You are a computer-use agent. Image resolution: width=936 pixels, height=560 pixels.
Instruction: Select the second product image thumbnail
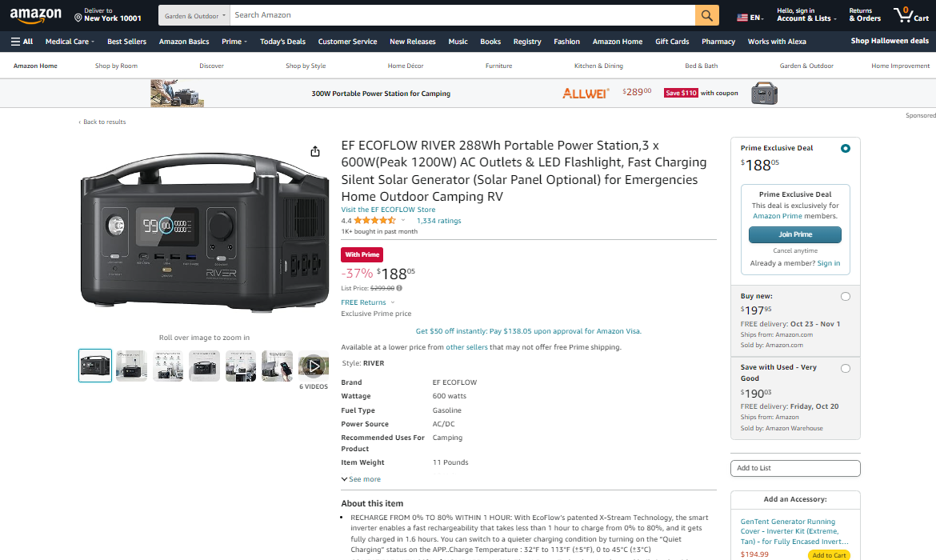click(x=131, y=366)
